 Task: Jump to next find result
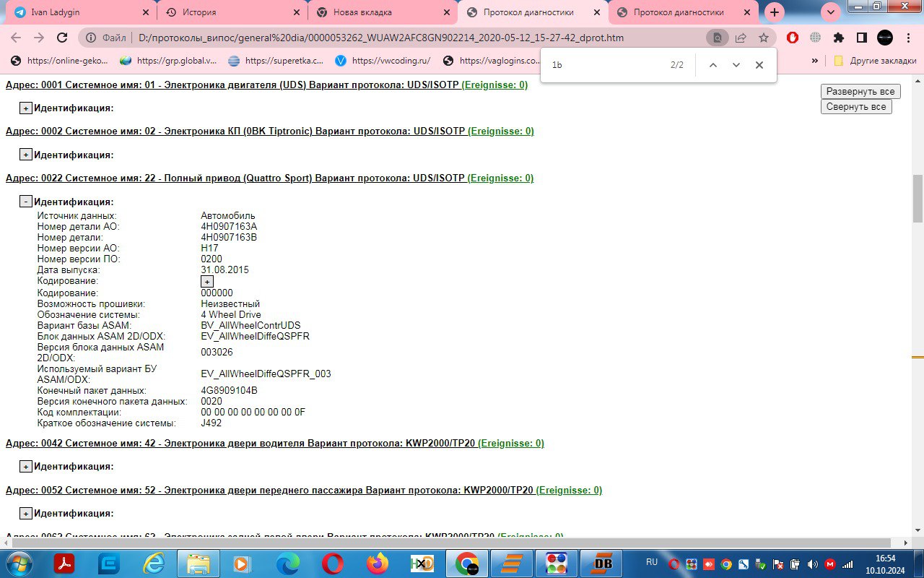point(736,65)
